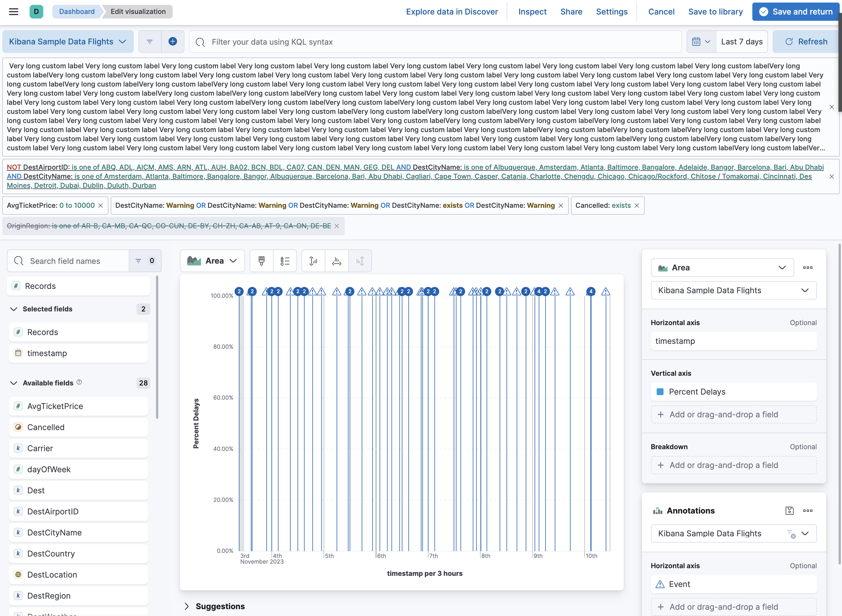Open disabled right axis settings icon
This screenshot has width=842, height=616.
[x=360, y=261]
